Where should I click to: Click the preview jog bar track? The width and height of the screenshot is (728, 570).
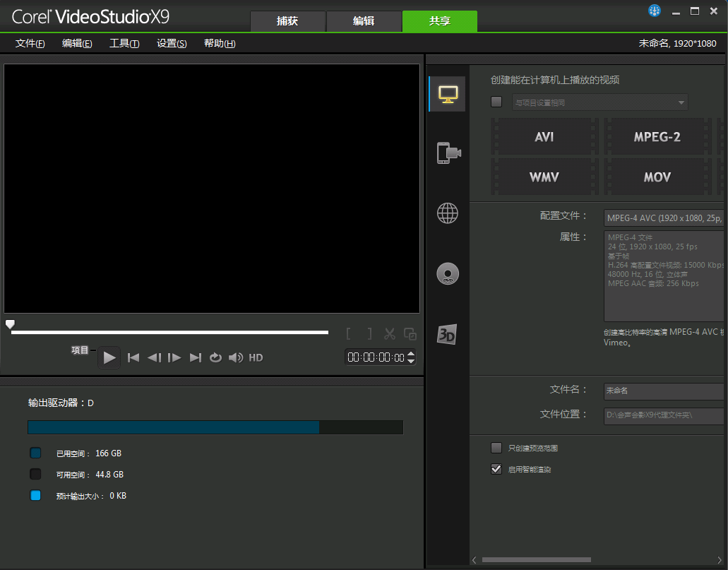coord(169,332)
